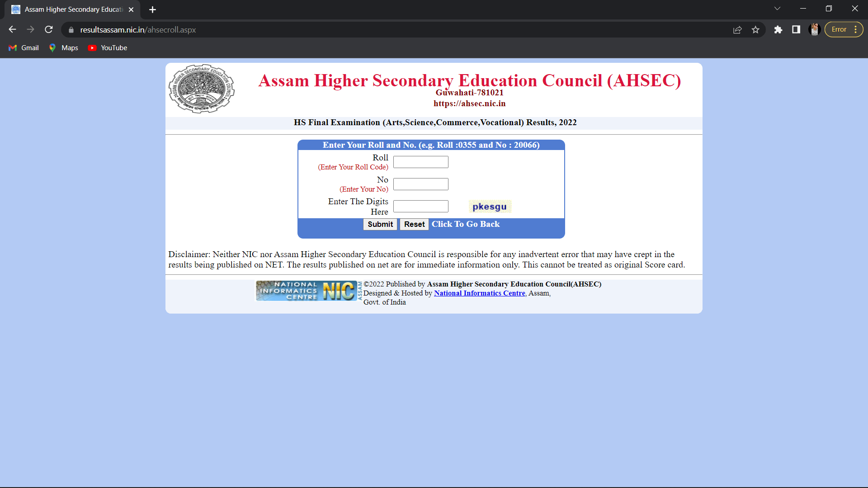Click the share icon in the address bar
Viewport: 868px width, 488px height.
click(x=737, y=29)
